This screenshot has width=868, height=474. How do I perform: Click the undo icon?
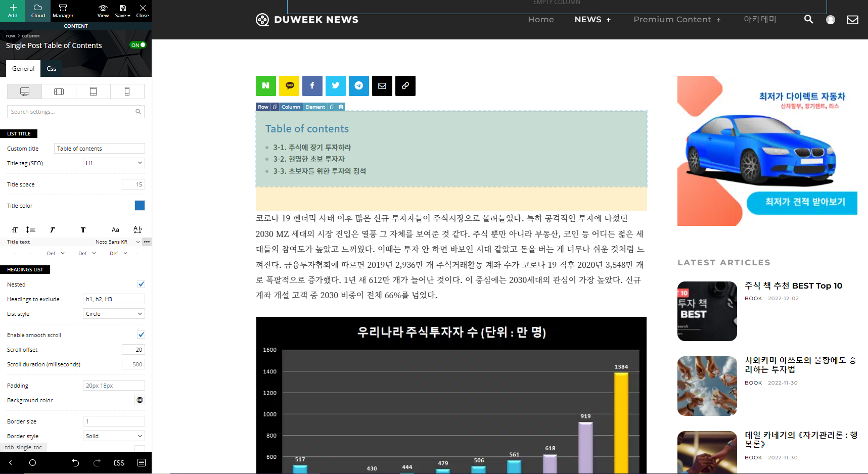coord(75,463)
